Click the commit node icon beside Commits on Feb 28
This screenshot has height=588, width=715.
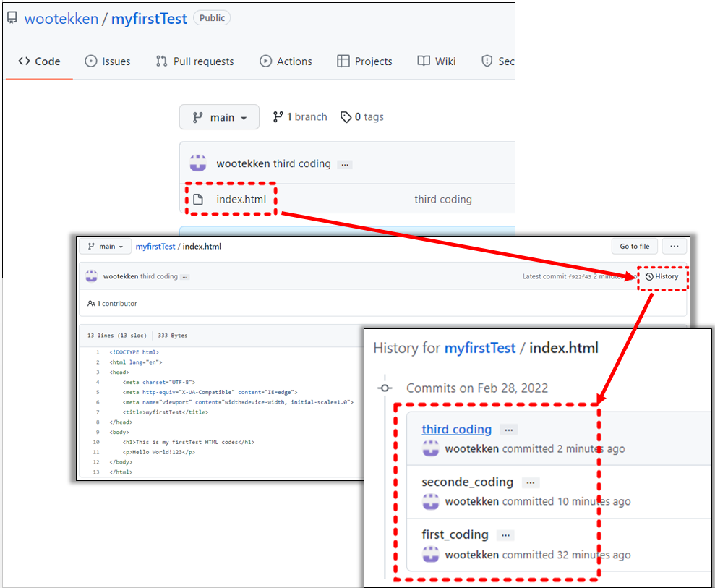pyautogui.click(x=385, y=388)
